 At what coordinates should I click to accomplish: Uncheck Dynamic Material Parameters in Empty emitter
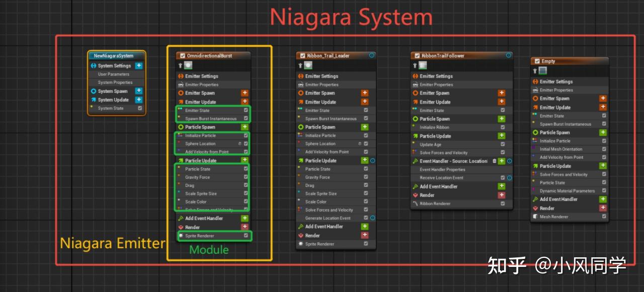pyautogui.click(x=604, y=191)
